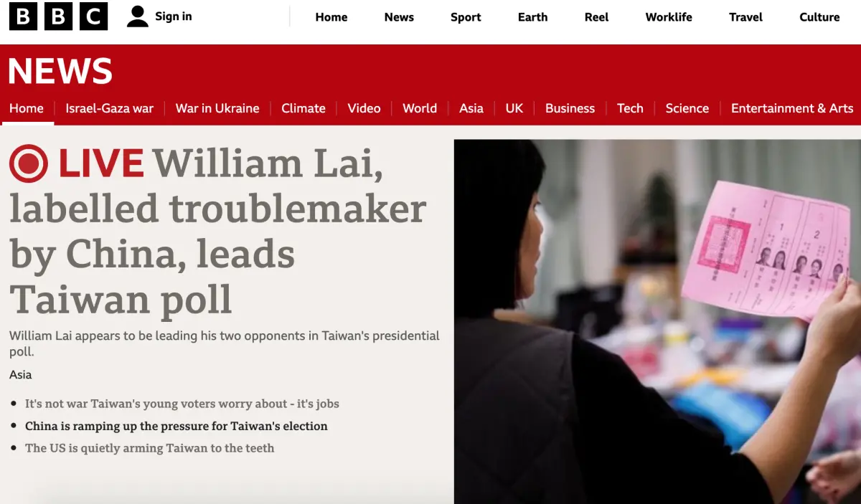861x504 pixels.
Task: Open the US quietly arming Taiwan article
Action: point(150,448)
